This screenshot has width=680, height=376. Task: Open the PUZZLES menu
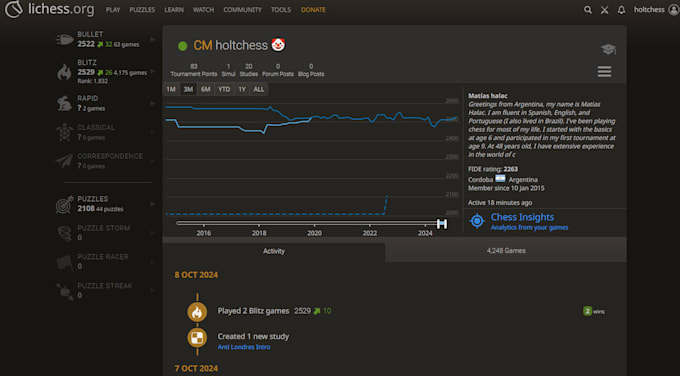(142, 10)
